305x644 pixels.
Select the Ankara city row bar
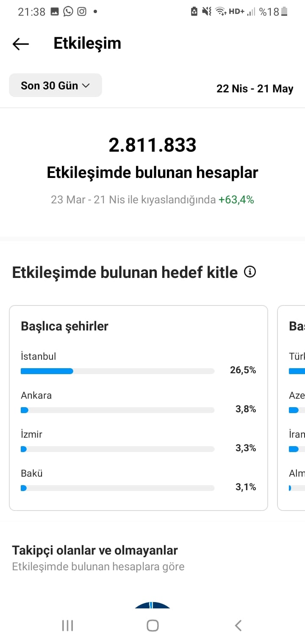point(117,410)
